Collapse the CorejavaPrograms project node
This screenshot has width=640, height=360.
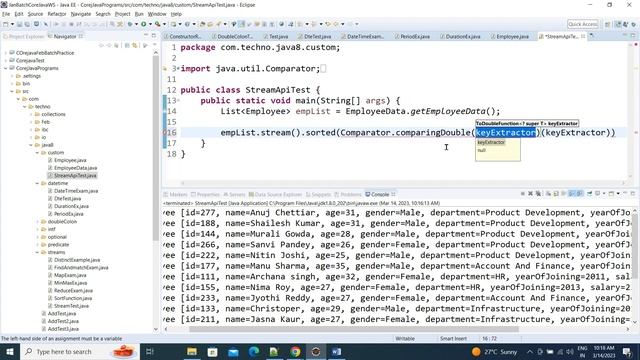[6, 68]
